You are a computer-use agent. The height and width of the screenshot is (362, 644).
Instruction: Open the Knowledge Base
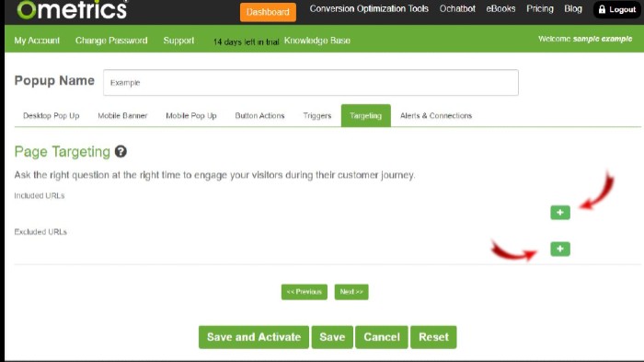(317, 41)
